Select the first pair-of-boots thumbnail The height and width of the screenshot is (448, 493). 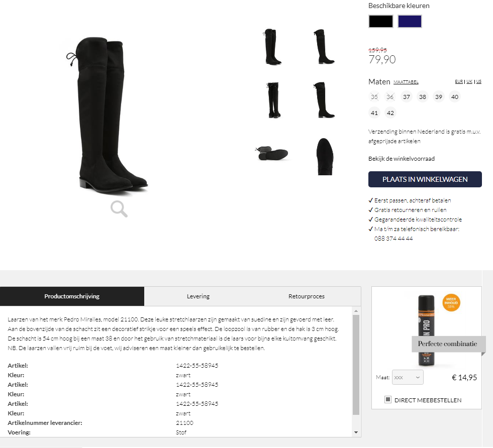pyautogui.click(x=272, y=47)
